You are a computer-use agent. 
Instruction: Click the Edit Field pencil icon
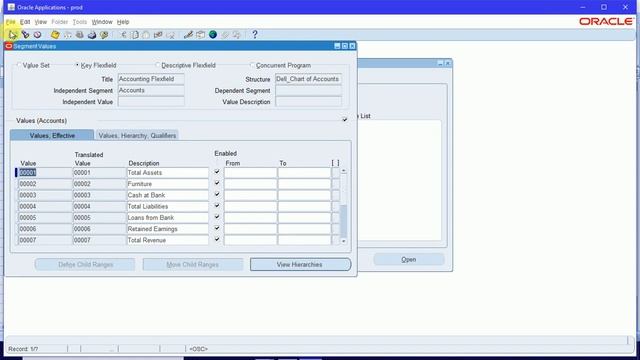point(188,35)
